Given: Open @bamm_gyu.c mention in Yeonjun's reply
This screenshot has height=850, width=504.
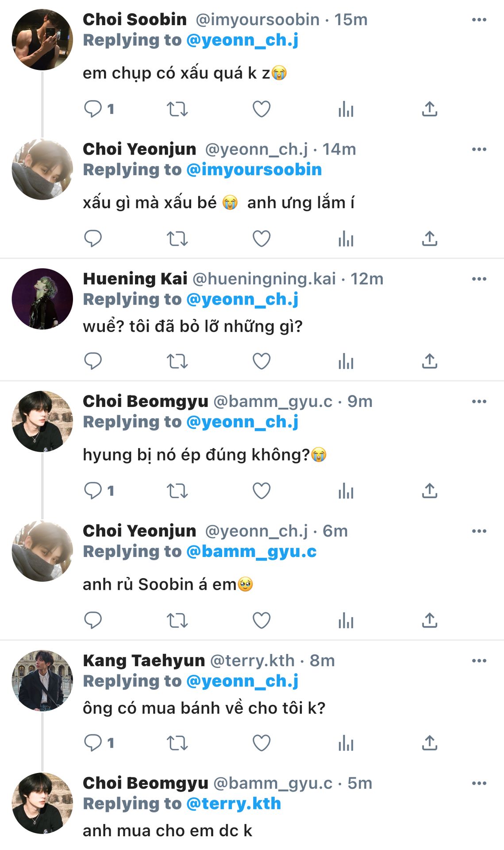Looking at the screenshot, I should (251, 552).
